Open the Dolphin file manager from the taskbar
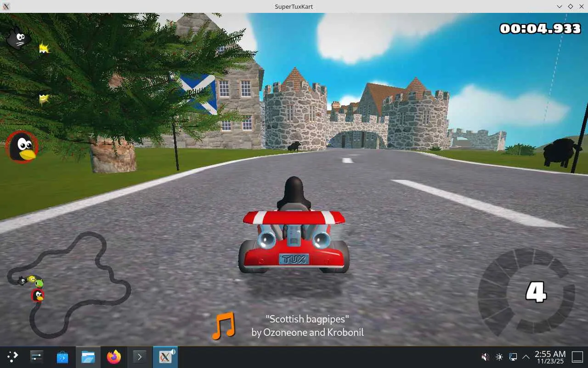 (88, 356)
